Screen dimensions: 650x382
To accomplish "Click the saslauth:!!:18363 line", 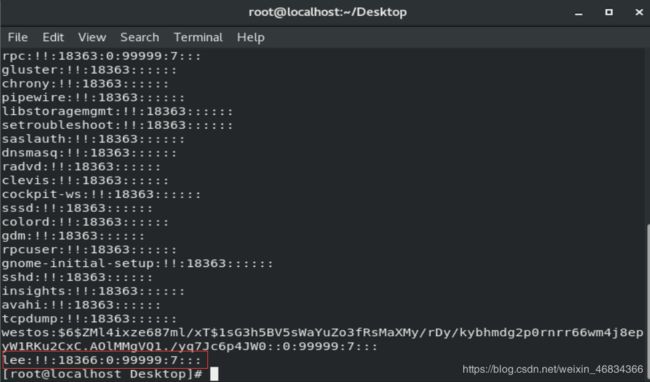I will [x=93, y=139].
